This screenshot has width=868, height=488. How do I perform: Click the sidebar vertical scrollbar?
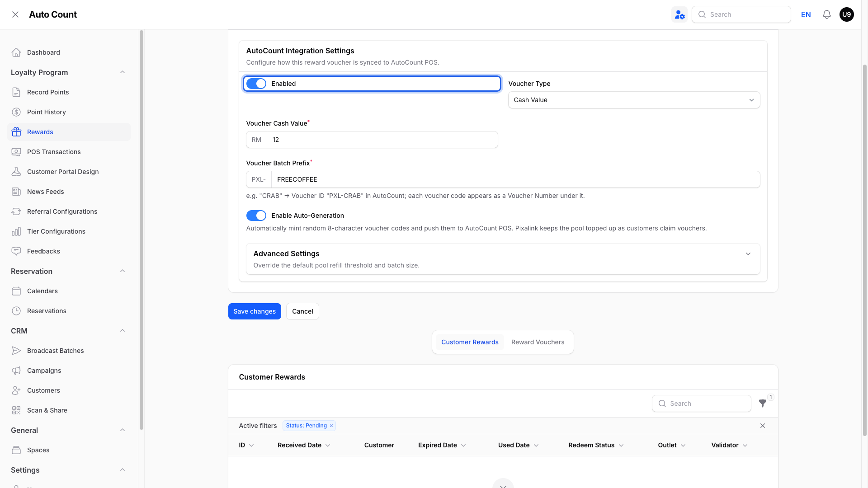coord(142,230)
